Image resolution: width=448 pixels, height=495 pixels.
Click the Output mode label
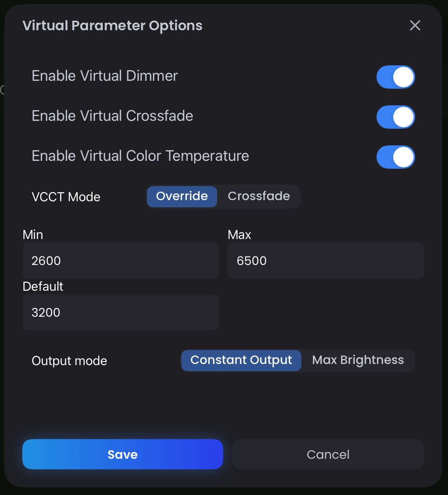click(x=70, y=361)
